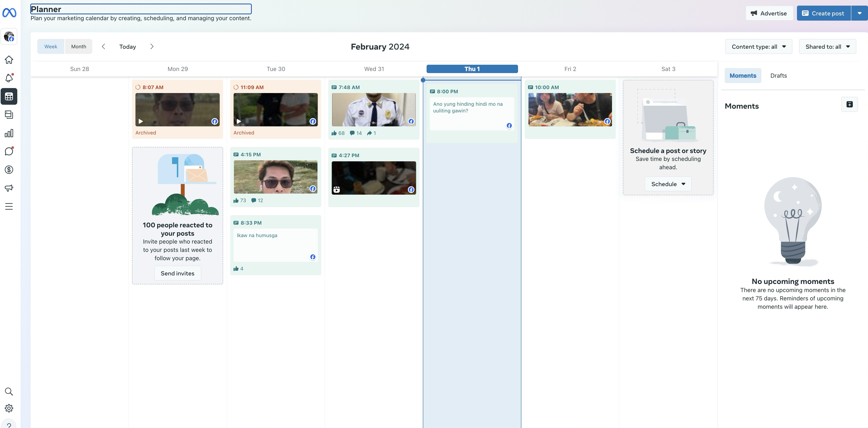This screenshot has width=868, height=428.
Task: Click the Send invites button
Action: pos(177,273)
